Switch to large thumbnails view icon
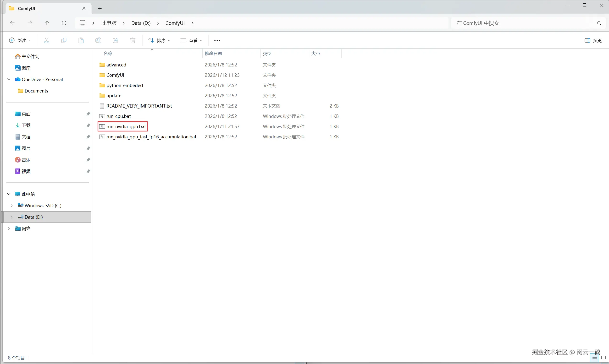The image size is (609, 364). [603, 358]
